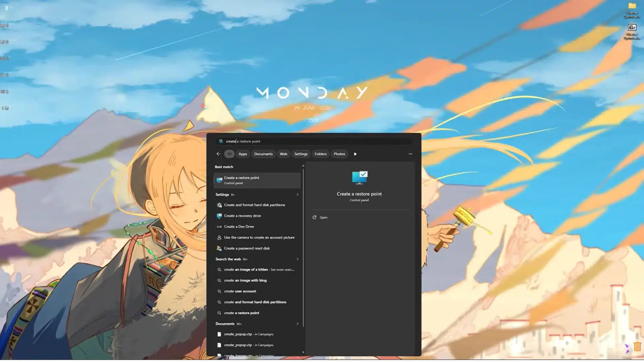Expand the "Search the web" group chevron
The image size is (644, 362).
pos(298,259)
